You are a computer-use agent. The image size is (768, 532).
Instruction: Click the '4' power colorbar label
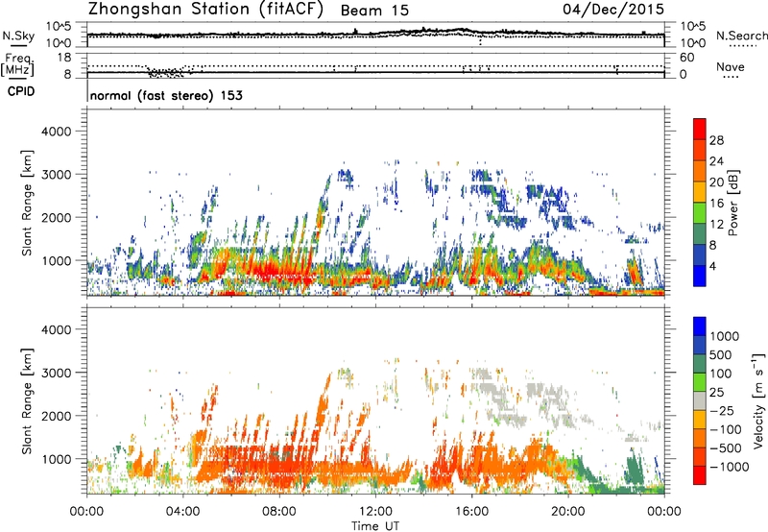point(713,266)
